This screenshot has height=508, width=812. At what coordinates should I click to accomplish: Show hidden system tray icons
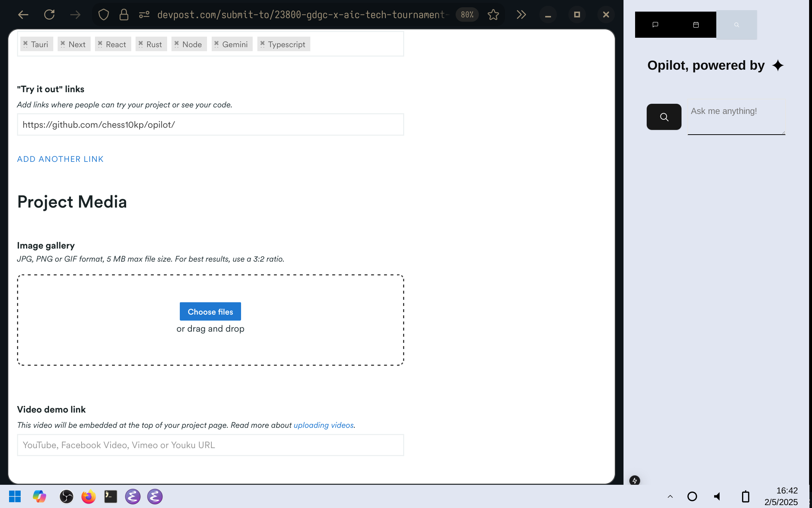click(x=670, y=496)
